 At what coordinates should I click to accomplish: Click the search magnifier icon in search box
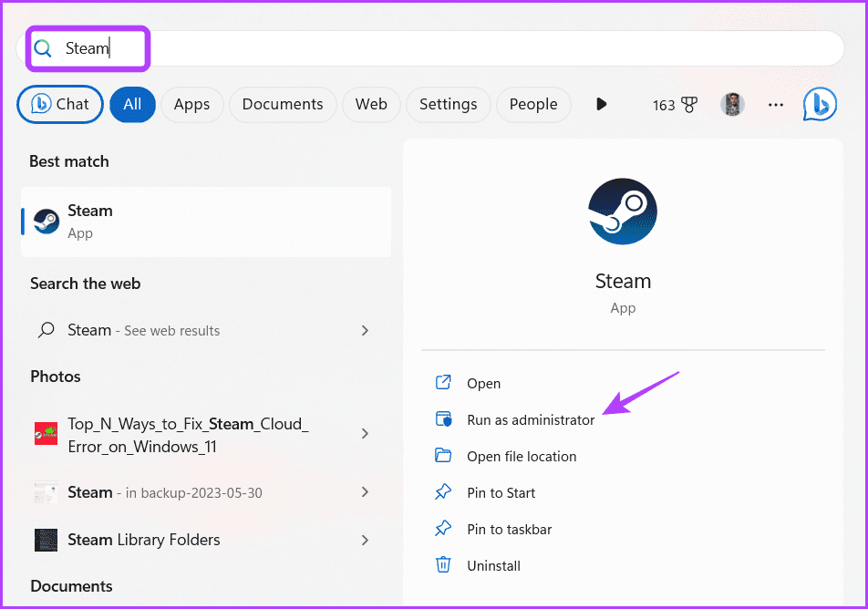coord(43,48)
